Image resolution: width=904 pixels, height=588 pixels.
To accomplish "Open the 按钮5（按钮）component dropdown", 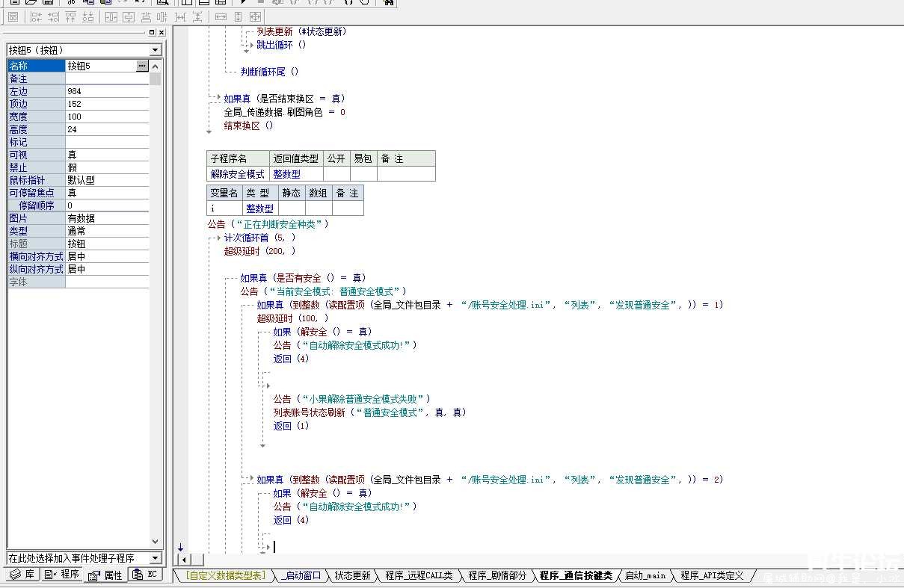I will (156, 50).
